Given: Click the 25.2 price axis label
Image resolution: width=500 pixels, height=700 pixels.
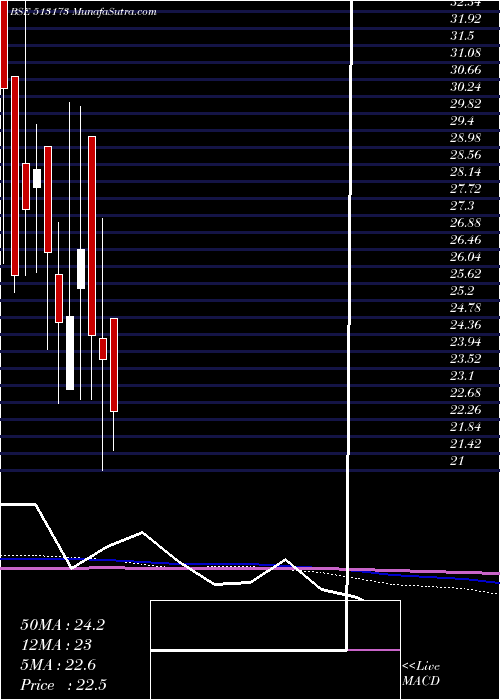Looking at the screenshot, I should tap(462, 290).
